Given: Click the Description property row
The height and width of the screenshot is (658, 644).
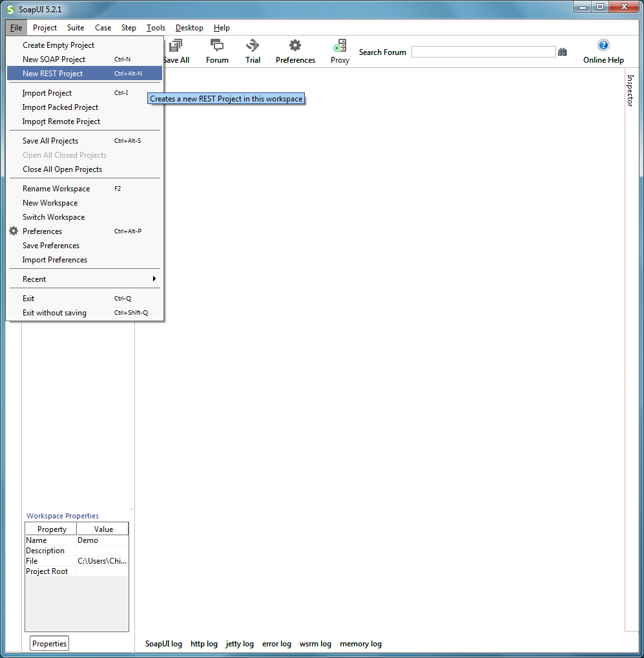Looking at the screenshot, I should pyautogui.click(x=77, y=551).
